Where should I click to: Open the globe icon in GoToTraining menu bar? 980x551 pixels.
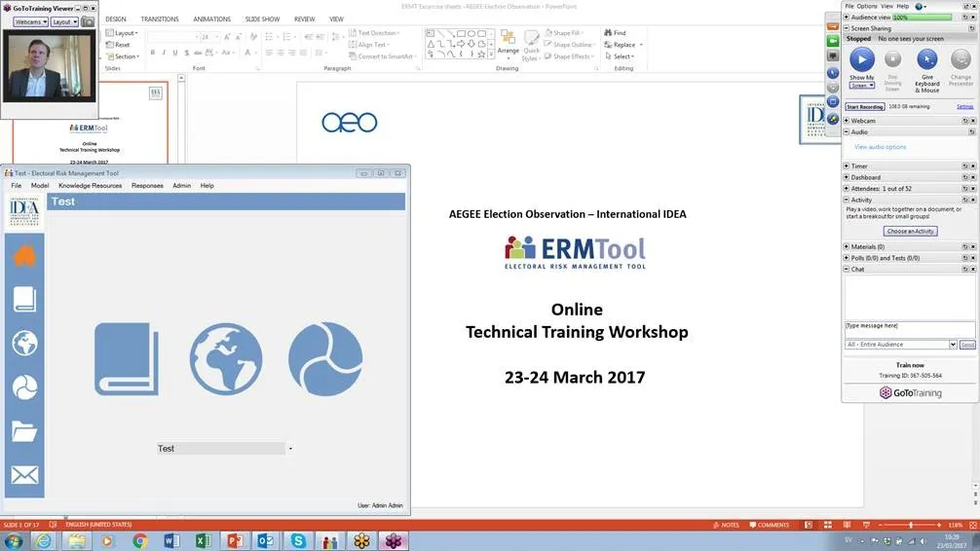tap(920, 6)
